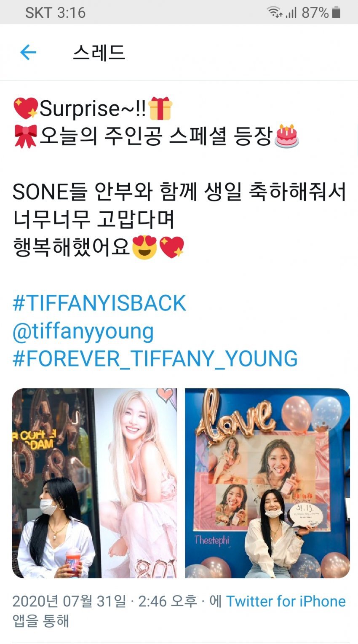358x644 pixels.
Task: Tap the sparkling heart after 행복해했어요
Action: [171, 247]
